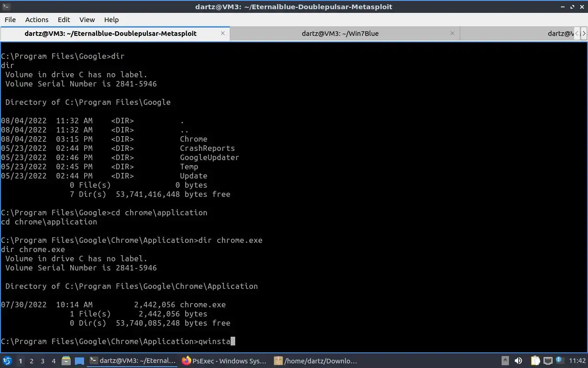Switch to workspace 2

pyautogui.click(x=31, y=361)
